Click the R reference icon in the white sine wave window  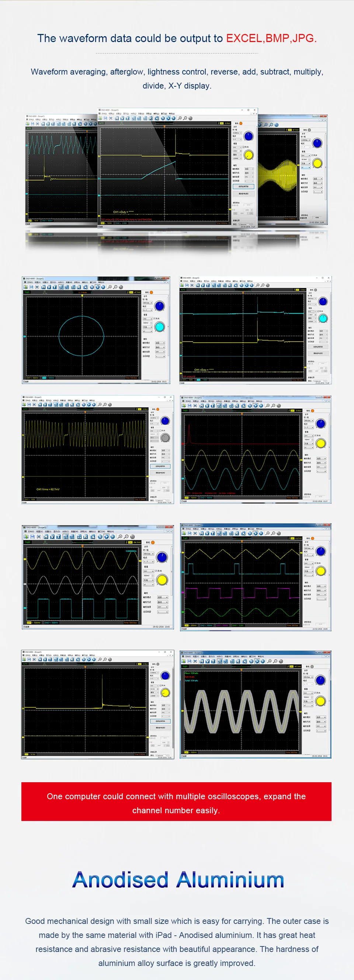(86, 537)
